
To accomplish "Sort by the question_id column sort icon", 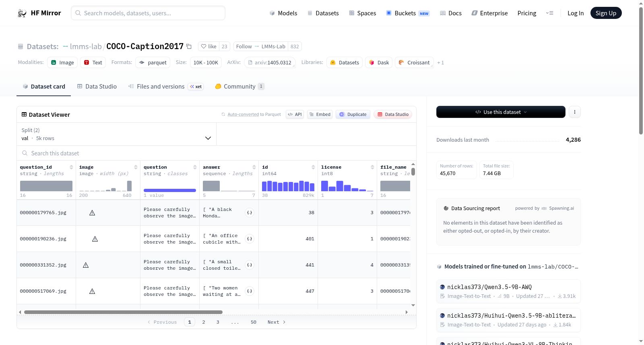I will click(71, 167).
